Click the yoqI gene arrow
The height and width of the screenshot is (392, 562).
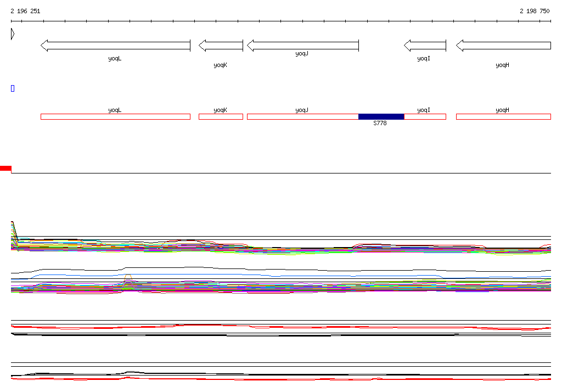click(x=425, y=46)
